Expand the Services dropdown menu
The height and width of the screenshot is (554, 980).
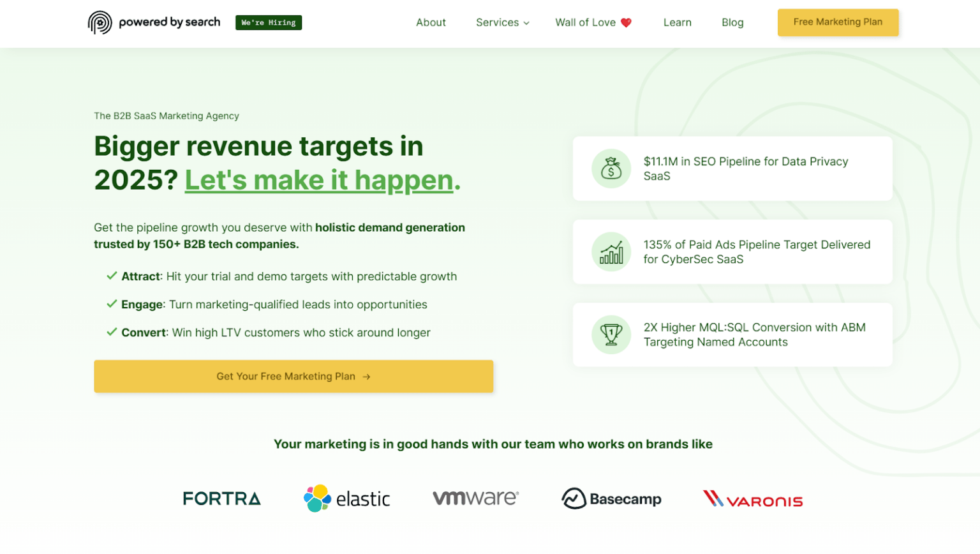point(502,22)
